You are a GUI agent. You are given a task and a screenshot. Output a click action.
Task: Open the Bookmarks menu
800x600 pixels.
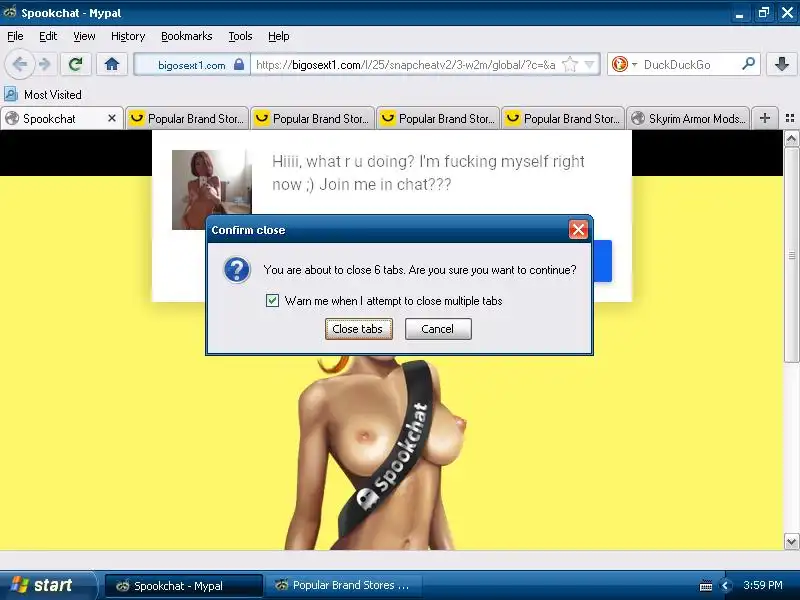[187, 36]
